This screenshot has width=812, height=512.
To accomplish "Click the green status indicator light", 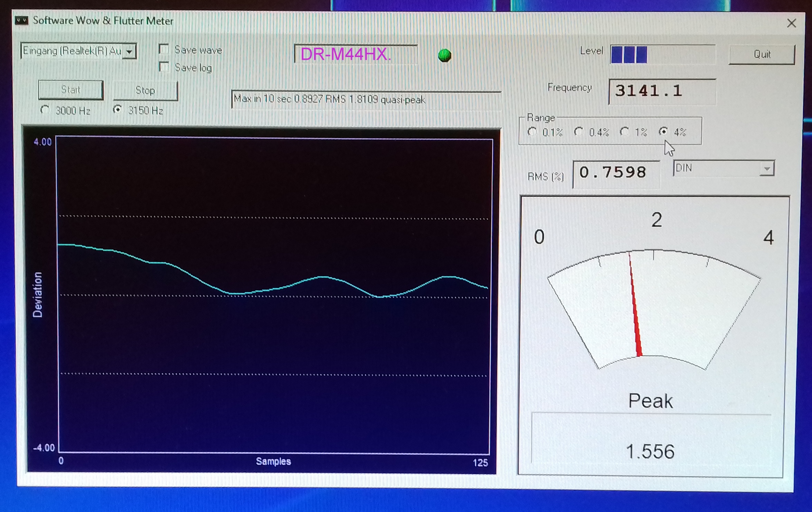I will coord(445,55).
